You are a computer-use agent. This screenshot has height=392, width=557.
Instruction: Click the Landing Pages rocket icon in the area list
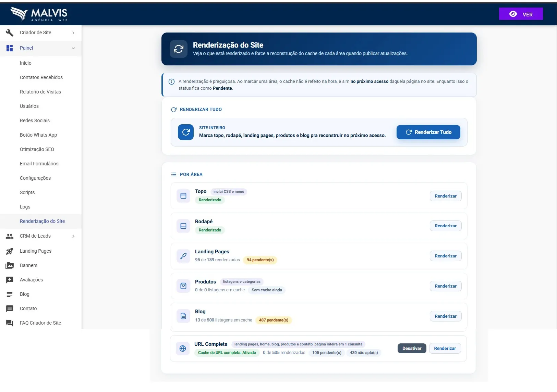pos(183,256)
